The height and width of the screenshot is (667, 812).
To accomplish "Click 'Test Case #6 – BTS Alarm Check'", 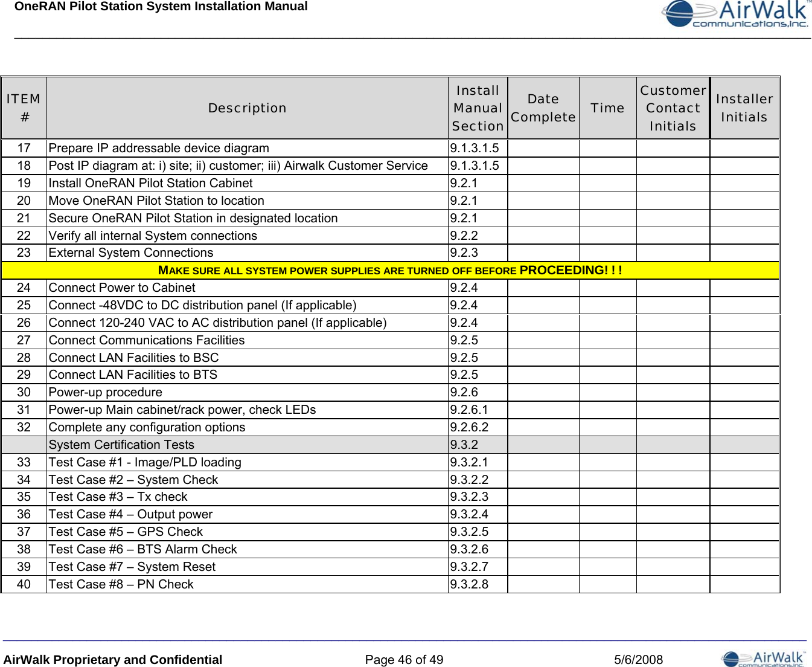I will point(143,549).
